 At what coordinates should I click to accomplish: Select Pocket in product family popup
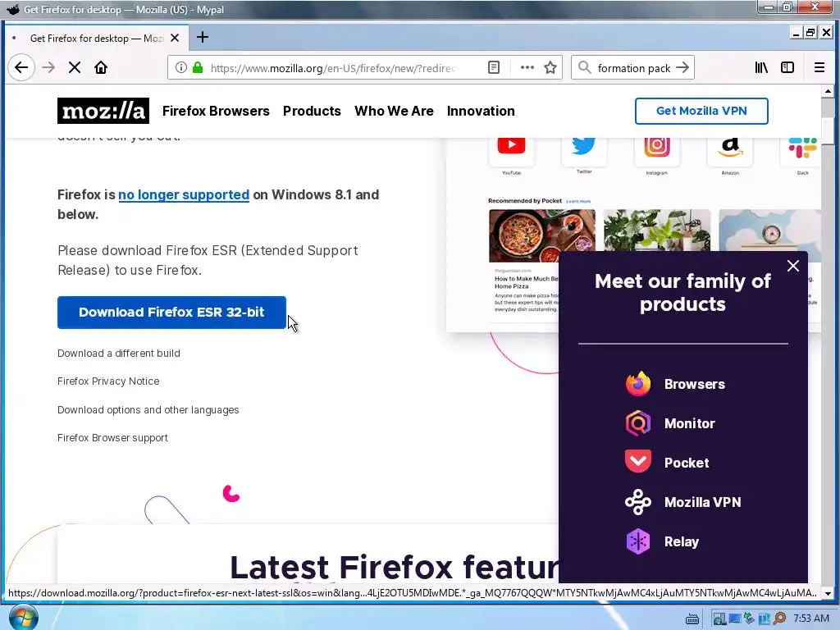click(x=687, y=463)
